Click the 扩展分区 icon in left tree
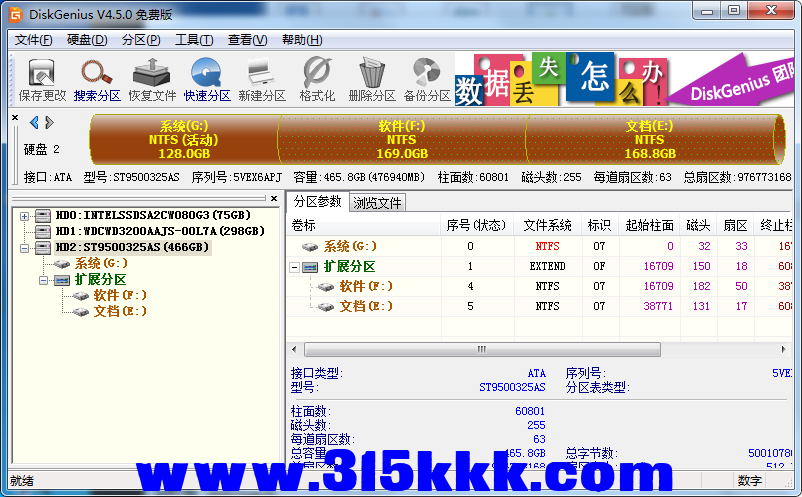This screenshot has width=802, height=497. [62, 280]
